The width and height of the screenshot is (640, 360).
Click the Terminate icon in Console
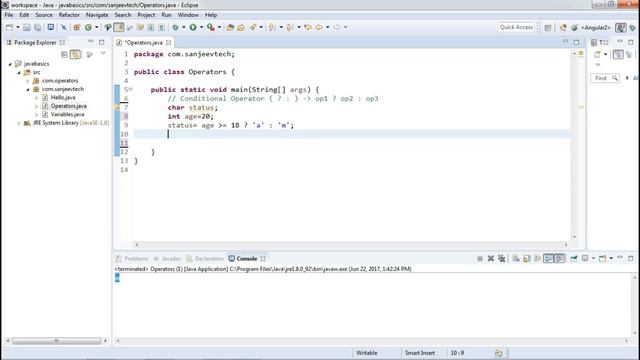480,259
